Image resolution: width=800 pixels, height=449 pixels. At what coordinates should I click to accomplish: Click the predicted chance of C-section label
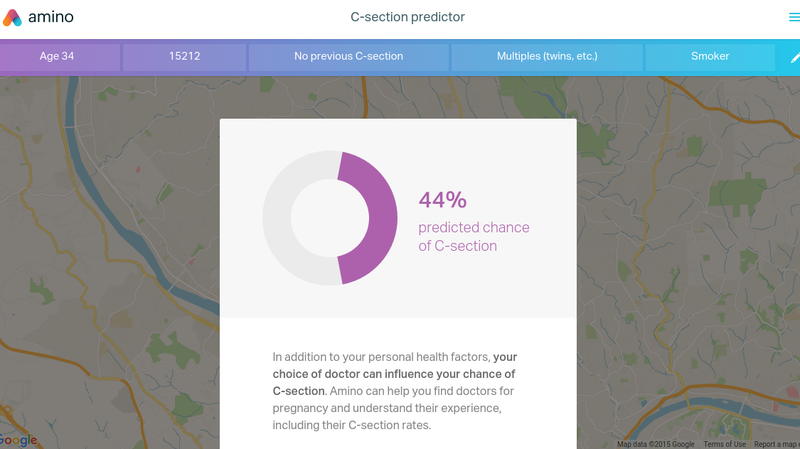pos(473,237)
